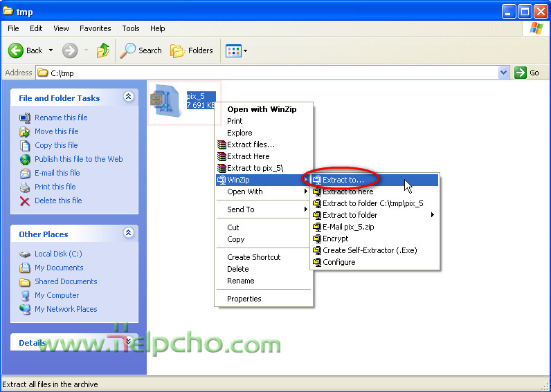Choose Cut in context menu
Screen dimensions: 551x392
pyautogui.click(x=264, y=227)
